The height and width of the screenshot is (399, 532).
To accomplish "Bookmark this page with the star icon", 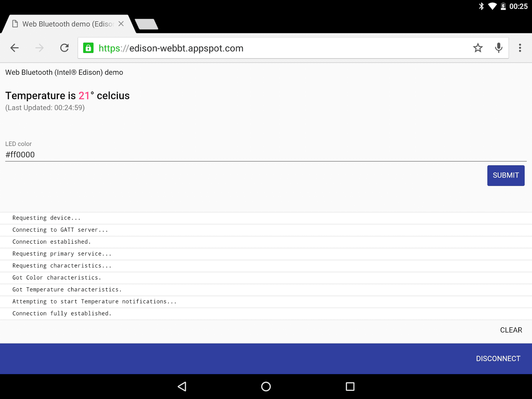I will [x=478, y=47].
